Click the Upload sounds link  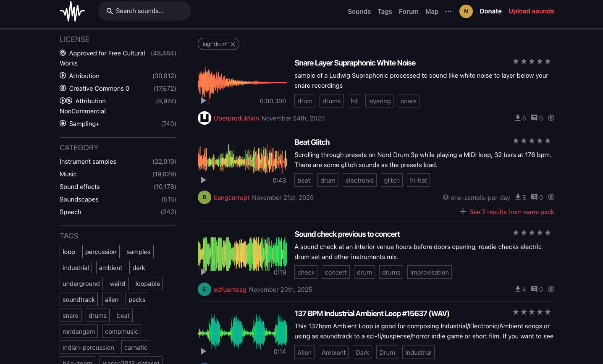coord(531,11)
